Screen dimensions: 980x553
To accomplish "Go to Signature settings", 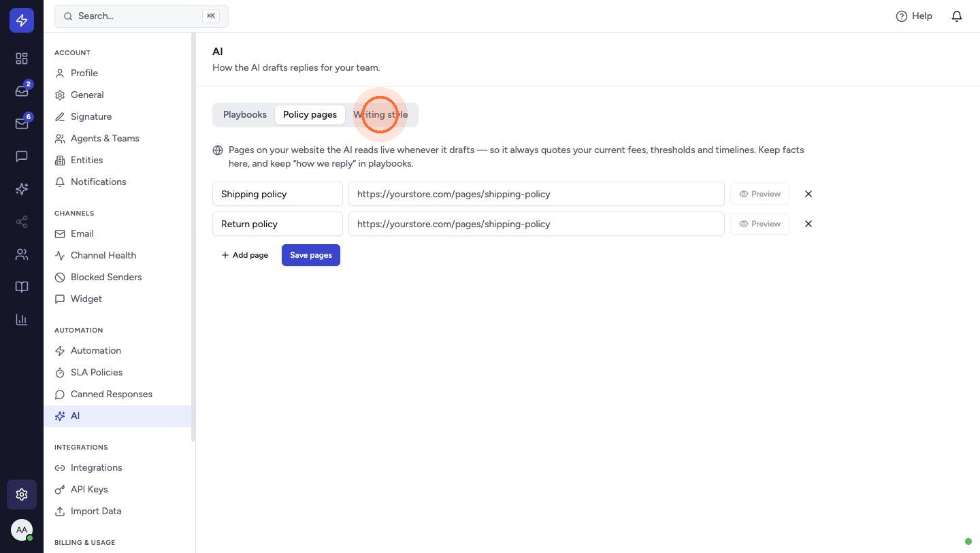I will (118, 116).
